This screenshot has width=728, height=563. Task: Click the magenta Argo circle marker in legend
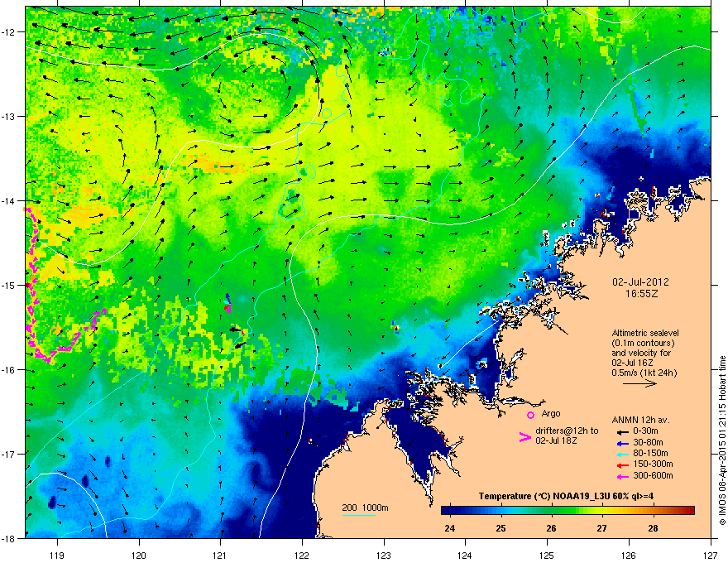[x=530, y=415]
